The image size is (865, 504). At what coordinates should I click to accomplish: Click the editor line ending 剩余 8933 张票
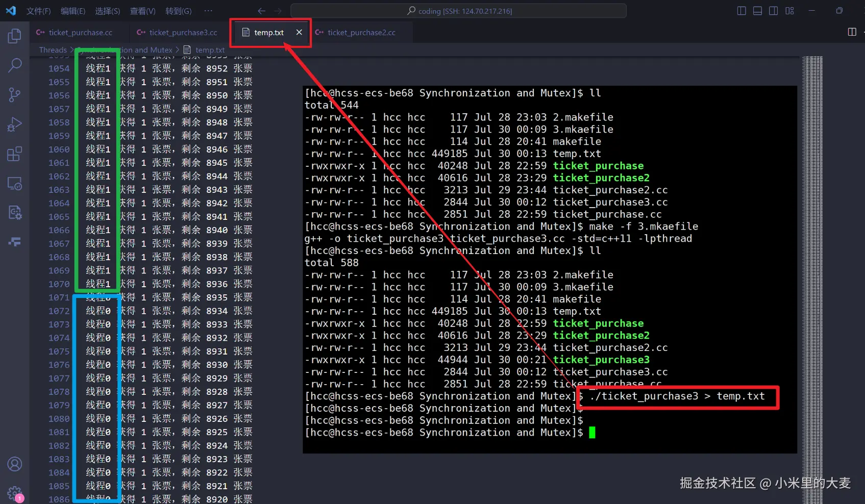pyautogui.click(x=169, y=324)
